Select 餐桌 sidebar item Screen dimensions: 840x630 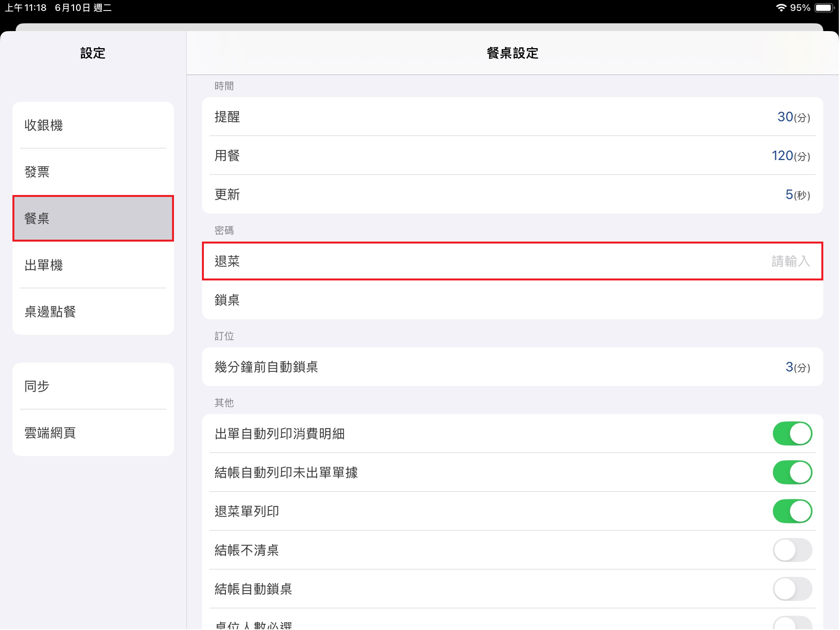coord(93,218)
